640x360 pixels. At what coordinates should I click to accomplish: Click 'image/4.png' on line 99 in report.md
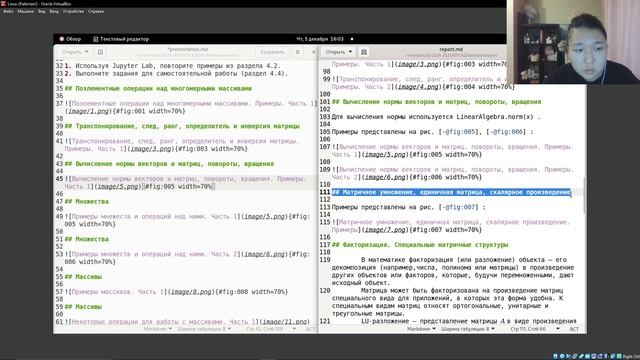[418, 87]
